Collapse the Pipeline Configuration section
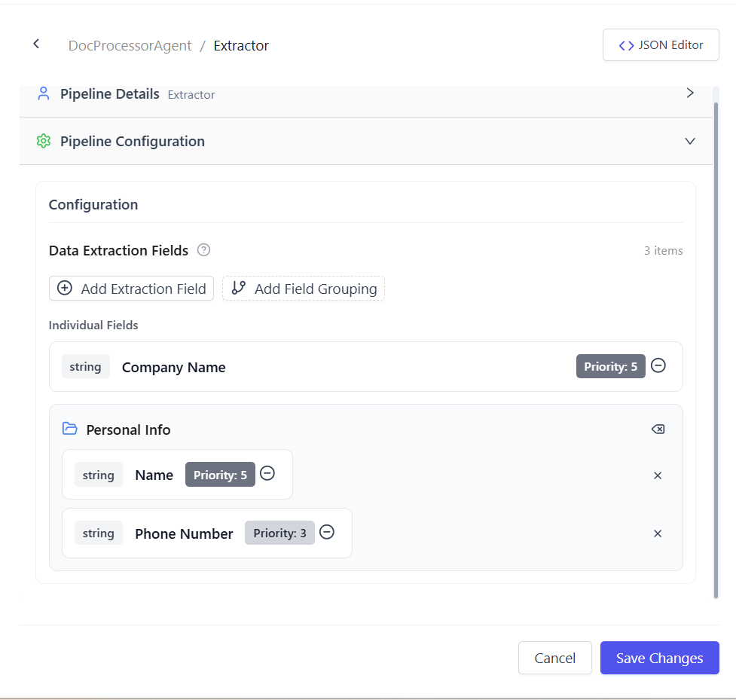 click(x=689, y=142)
